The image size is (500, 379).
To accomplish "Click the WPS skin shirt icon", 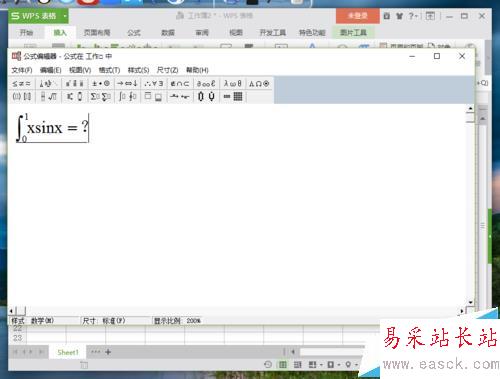I will [399, 16].
